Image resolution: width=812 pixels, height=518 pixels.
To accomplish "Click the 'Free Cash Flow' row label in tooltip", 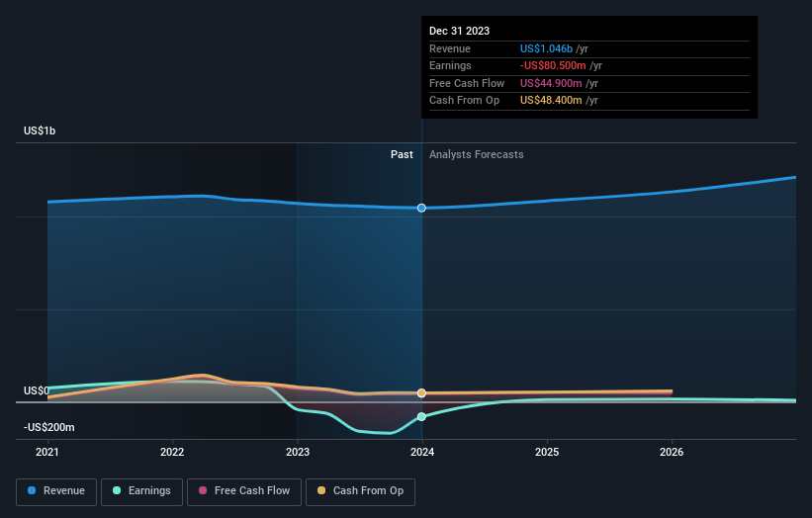I will point(467,83).
